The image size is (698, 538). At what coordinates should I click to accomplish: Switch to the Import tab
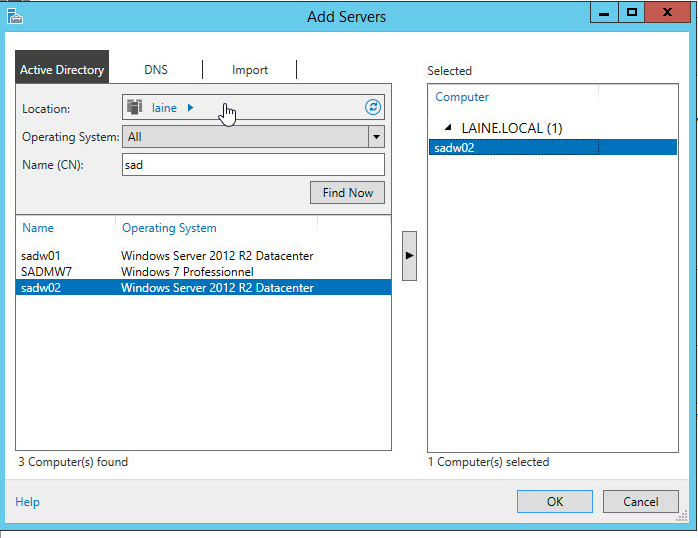point(250,70)
